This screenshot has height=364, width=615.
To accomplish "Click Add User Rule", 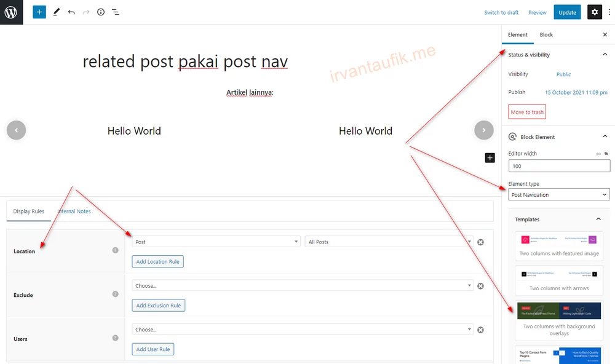I will click(x=153, y=349).
